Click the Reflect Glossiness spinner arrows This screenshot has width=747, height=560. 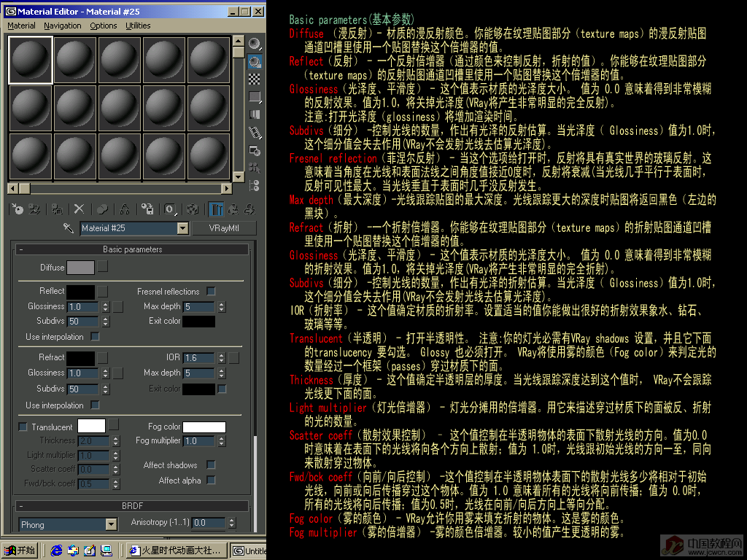(106, 307)
